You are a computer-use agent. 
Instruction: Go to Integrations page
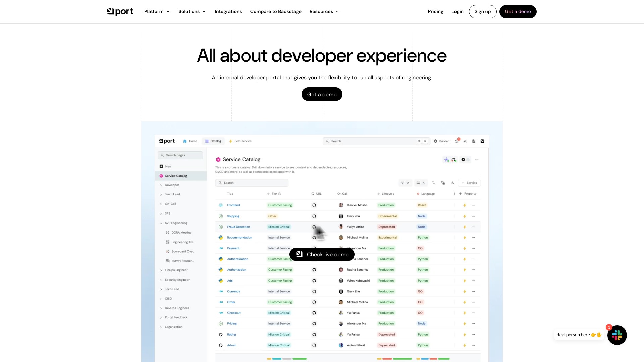[x=228, y=12]
